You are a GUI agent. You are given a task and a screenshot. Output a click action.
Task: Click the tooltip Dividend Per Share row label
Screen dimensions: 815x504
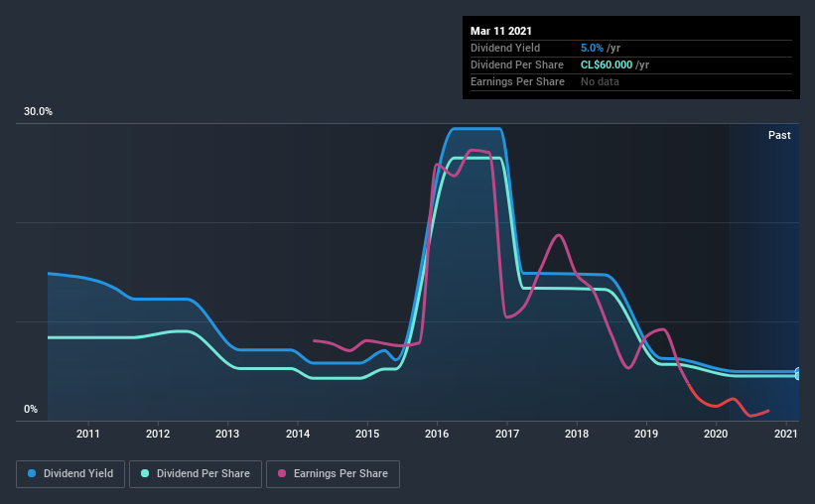516,64
